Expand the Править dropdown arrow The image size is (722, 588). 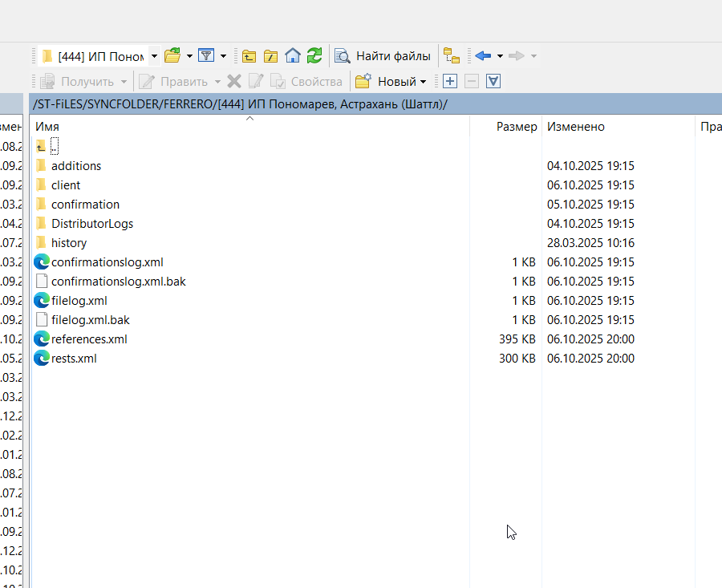[217, 82]
